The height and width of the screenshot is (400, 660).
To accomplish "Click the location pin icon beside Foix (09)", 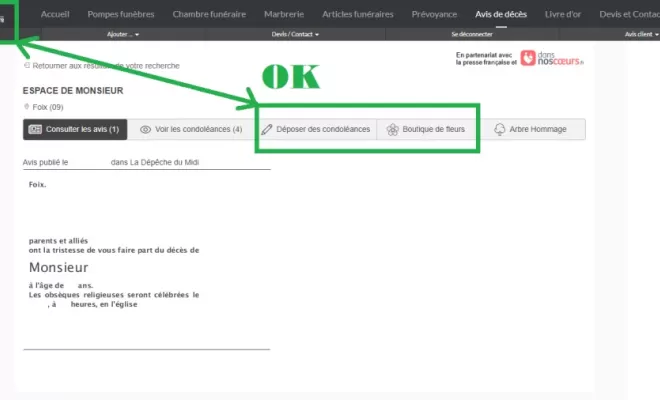I will tap(27, 107).
